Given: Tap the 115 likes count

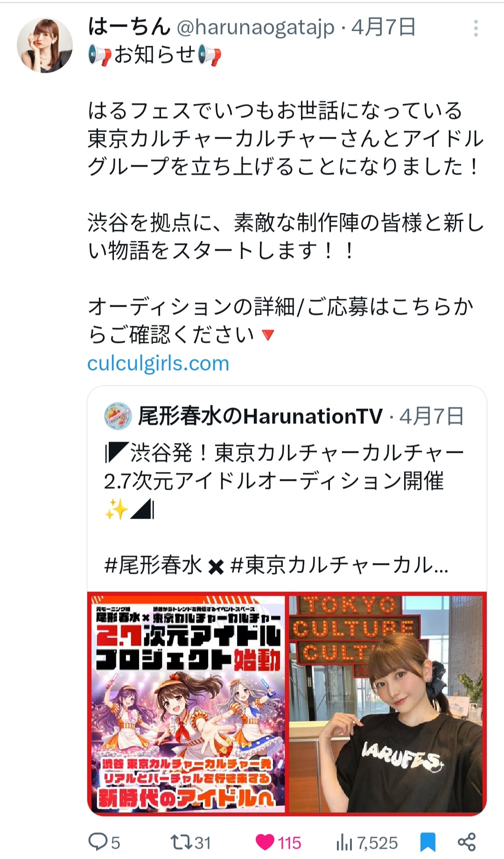Looking at the screenshot, I should 289,843.
